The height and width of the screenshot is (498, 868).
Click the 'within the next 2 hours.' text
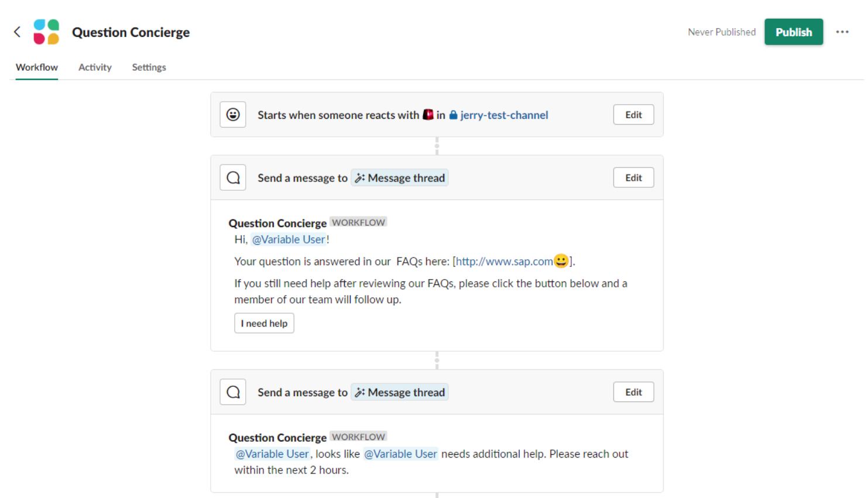coord(291,470)
